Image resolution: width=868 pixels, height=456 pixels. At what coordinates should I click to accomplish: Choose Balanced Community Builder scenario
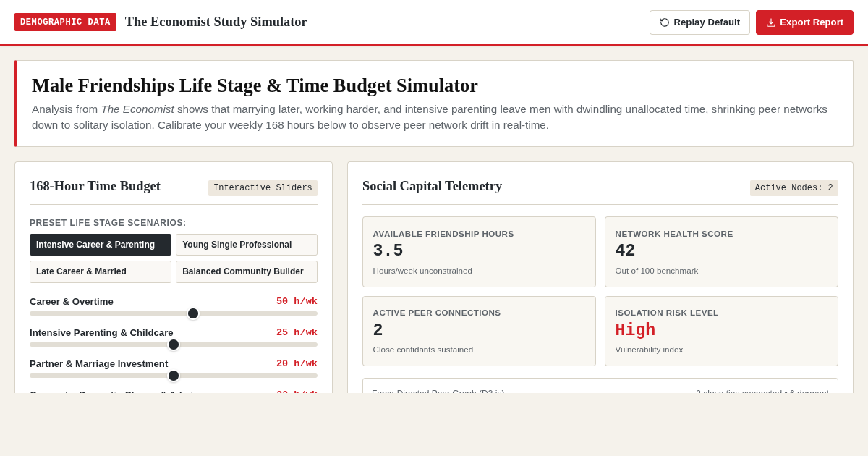tap(247, 271)
